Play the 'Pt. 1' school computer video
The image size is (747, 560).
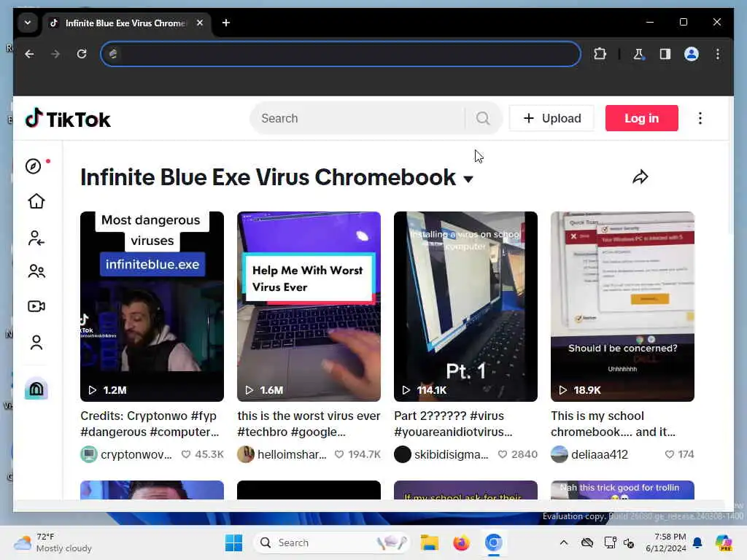click(x=465, y=306)
